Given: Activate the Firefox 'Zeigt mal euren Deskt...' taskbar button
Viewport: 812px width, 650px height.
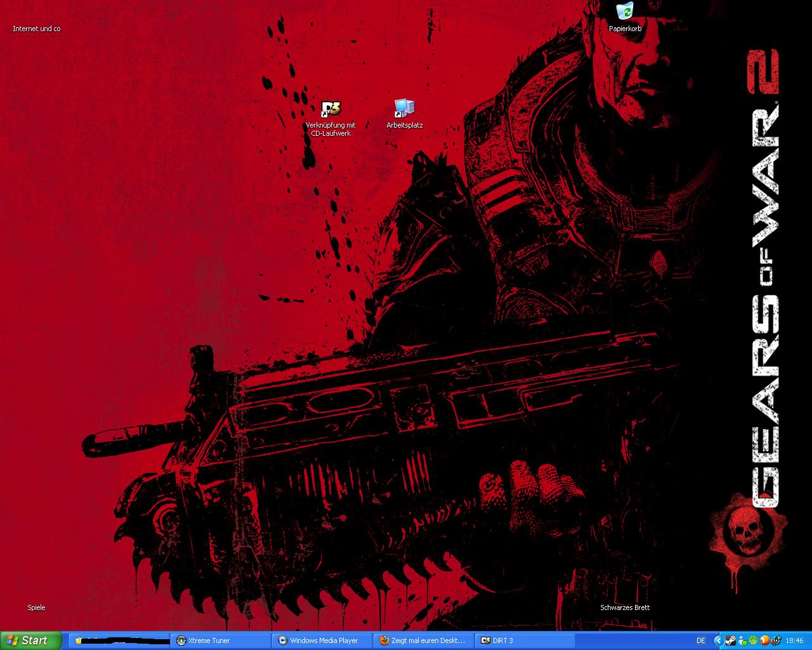Looking at the screenshot, I should pyautogui.click(x=424, y=640).
